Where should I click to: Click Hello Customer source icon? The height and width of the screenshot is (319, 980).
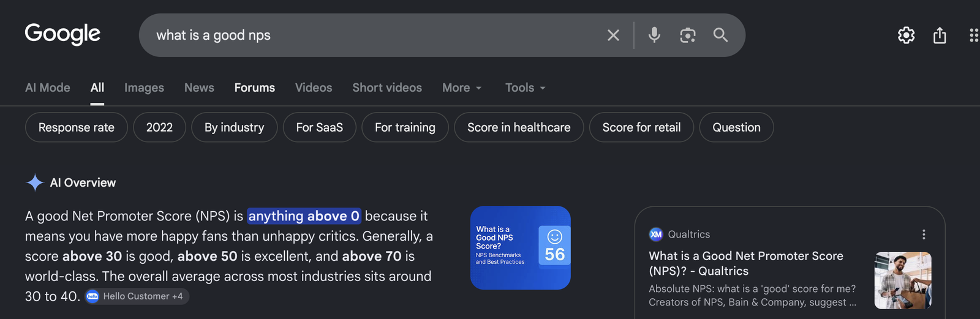tap(92, 296)
